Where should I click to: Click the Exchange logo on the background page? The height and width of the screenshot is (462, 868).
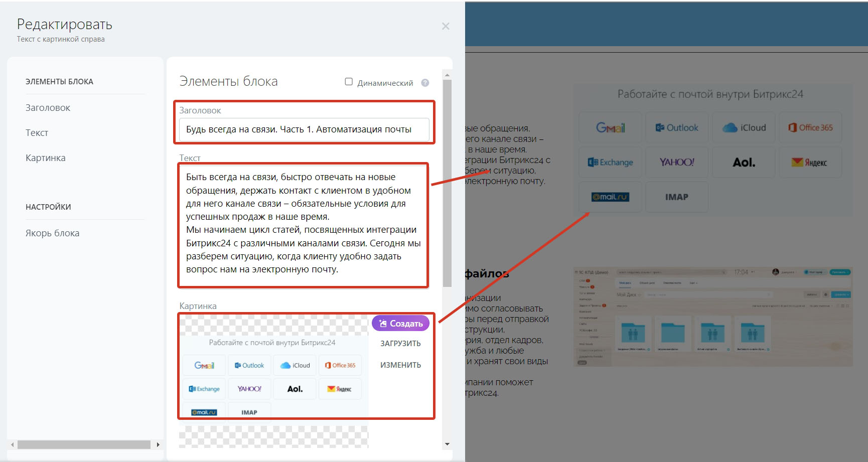[610, 162]
